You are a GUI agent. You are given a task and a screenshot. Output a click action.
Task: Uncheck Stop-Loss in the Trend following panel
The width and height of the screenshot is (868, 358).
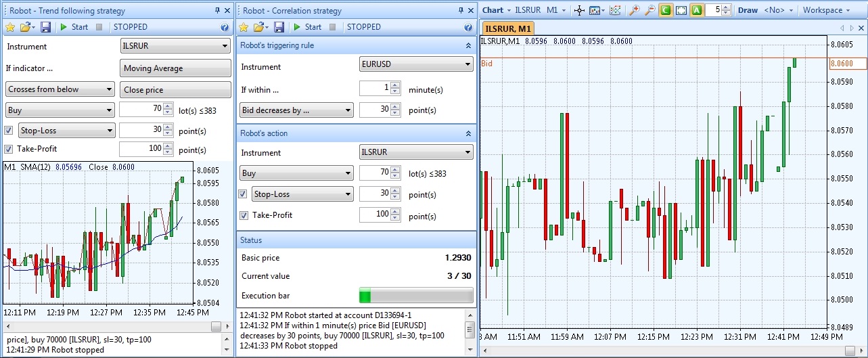[9, 131]
